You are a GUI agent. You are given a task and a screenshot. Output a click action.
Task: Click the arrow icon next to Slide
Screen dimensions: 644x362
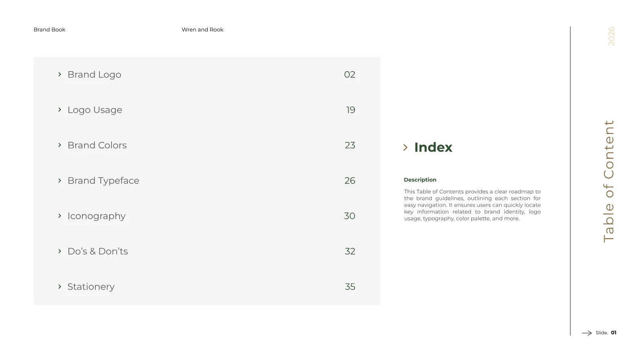[x=587, y=333]
